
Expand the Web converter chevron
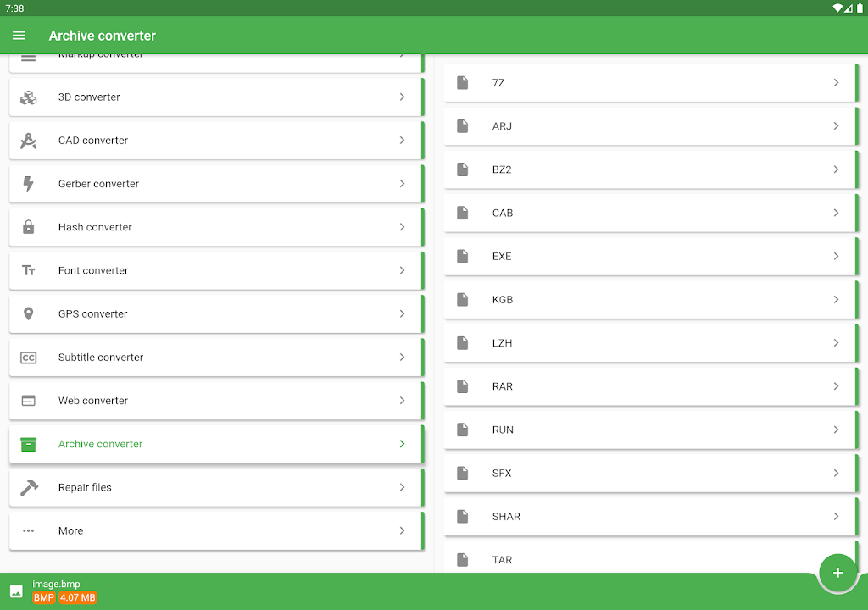click(x=402, y=401)
